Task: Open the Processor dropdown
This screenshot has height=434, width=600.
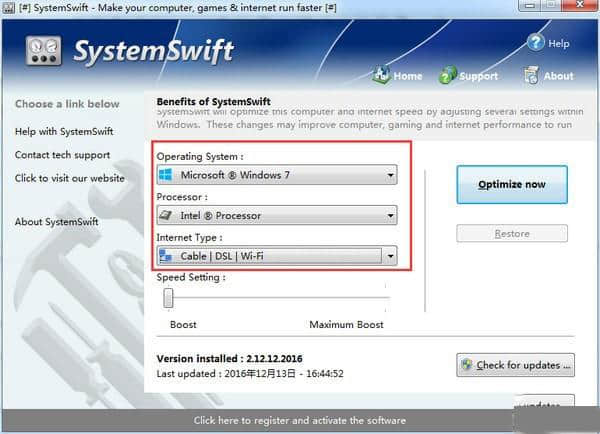Action: [x=277, y=215]
